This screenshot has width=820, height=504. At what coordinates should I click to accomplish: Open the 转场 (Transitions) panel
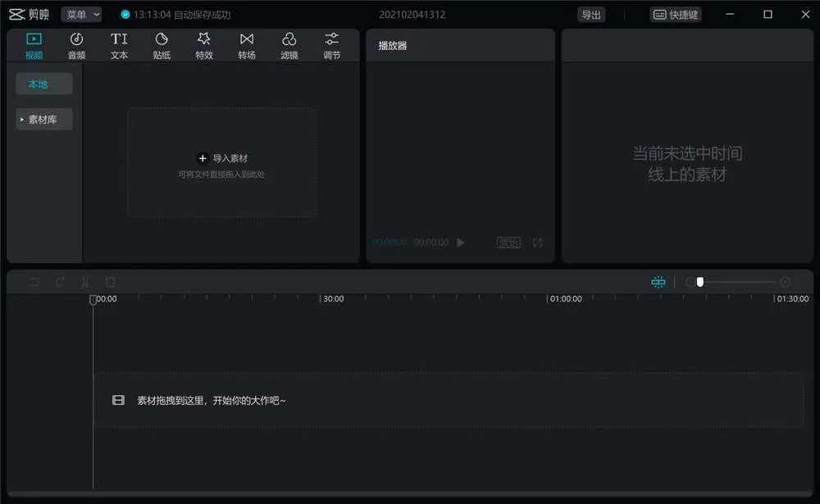point(247,45)
